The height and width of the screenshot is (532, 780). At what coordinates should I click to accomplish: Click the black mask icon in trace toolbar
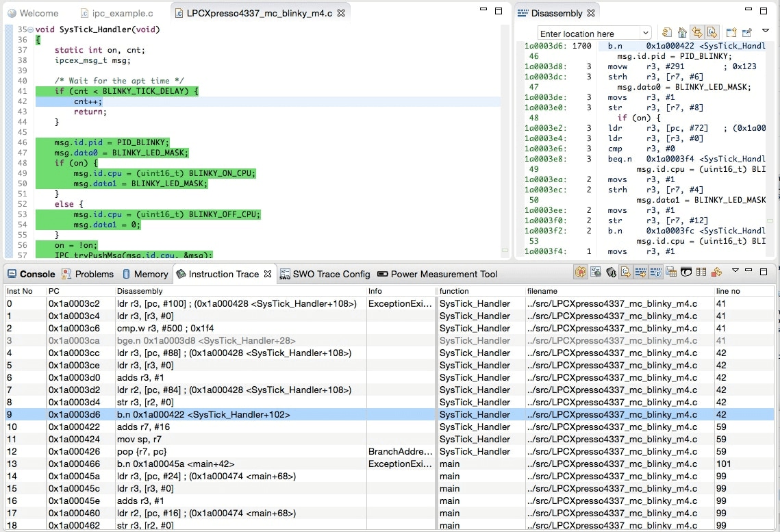[x=686, y=273]
